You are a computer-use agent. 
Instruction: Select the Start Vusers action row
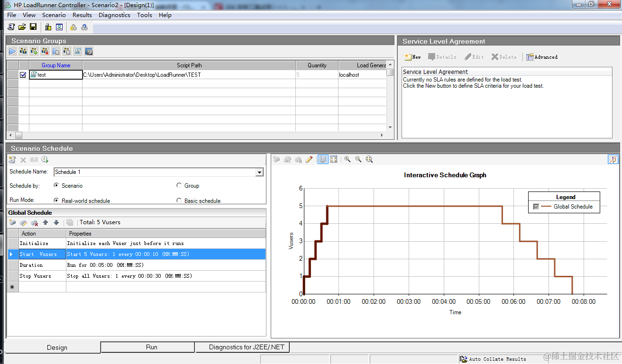tap(137, 254)
